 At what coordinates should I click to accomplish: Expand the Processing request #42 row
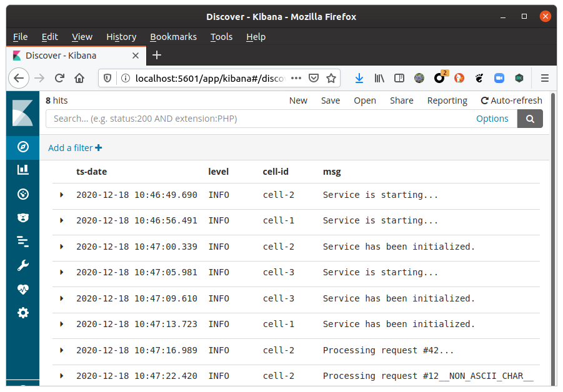(61, 350)
